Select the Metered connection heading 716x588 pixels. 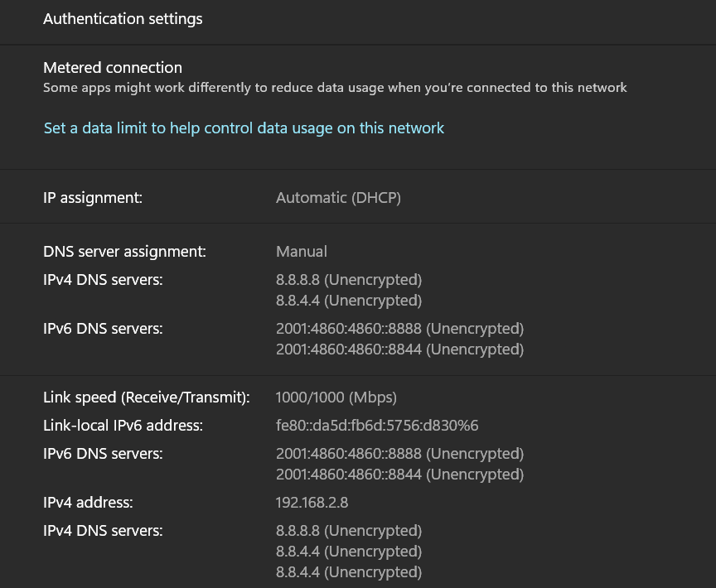click(113, 68)
